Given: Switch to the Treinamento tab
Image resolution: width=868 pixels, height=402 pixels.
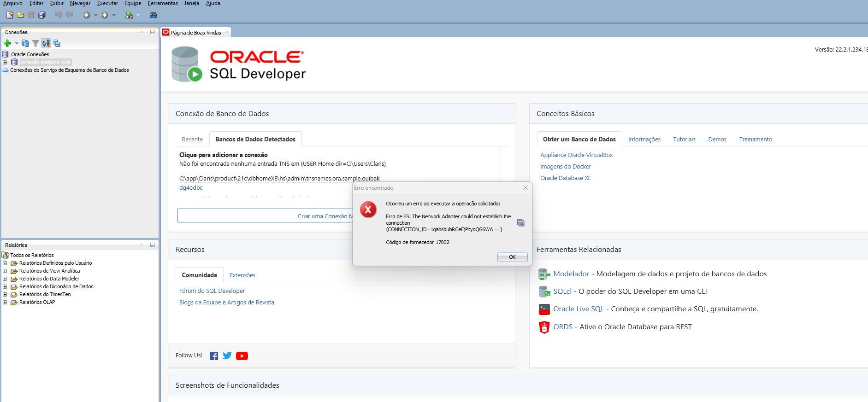Looking at the screenshot, I should pyautogui.click(x=756, y=139).
